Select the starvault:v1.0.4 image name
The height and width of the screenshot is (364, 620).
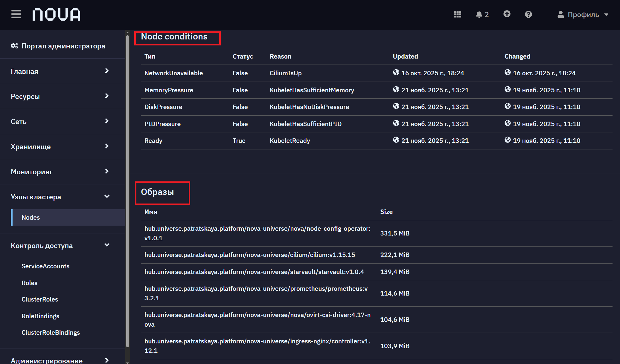pyautogui.click(x=254, y=272)
